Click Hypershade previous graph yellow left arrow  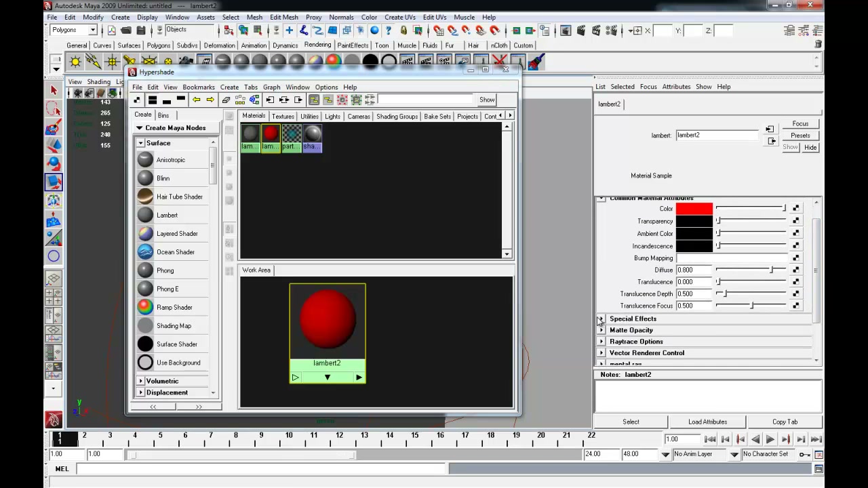tap(196, 100)
